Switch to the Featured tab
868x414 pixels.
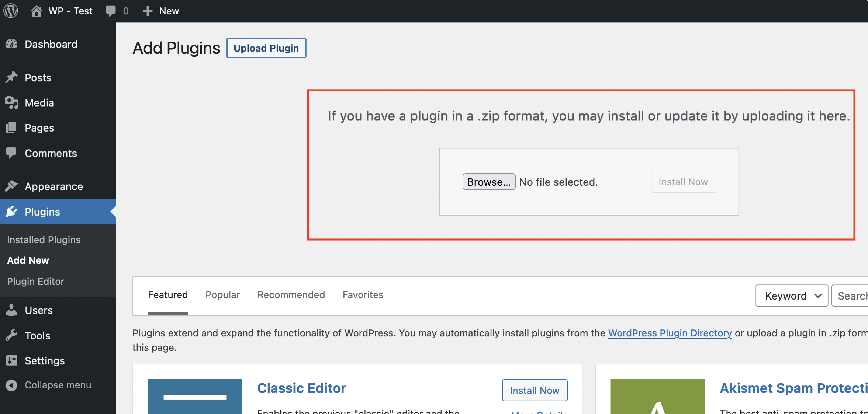tap(167, 294)
